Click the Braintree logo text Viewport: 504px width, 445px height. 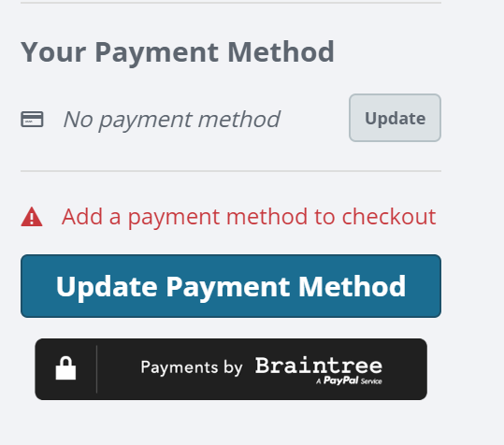319,366
